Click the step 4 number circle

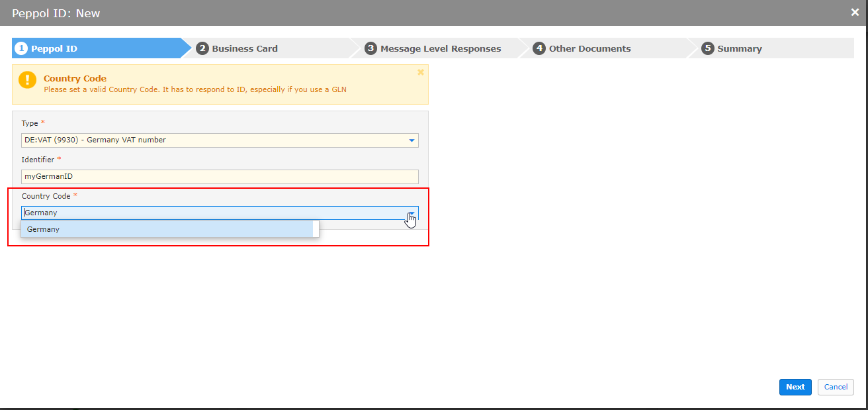(540, 48)
